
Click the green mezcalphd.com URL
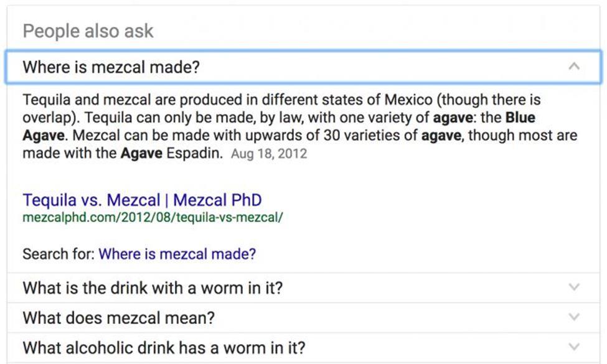[x=153, y=218]
